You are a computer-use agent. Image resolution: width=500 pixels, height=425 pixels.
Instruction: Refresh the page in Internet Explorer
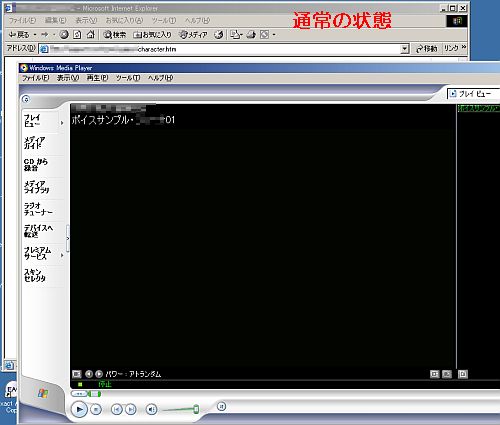[x=77, y=34]
